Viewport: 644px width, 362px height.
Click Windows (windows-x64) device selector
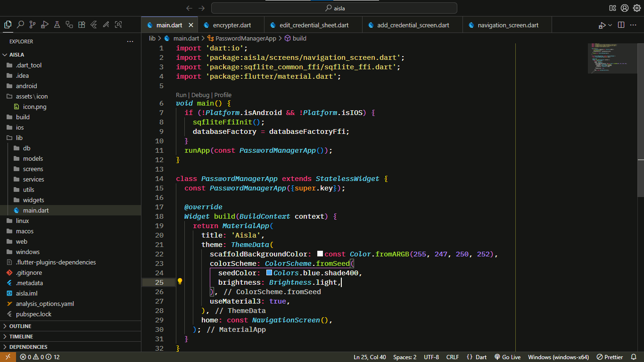pyautogui.click(x=558, y=357)
